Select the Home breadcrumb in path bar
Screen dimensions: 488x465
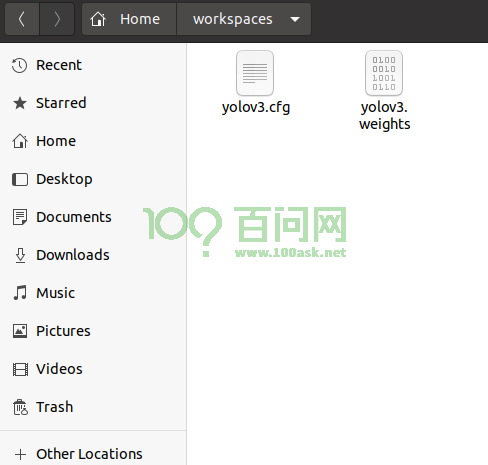coord(129,19)
